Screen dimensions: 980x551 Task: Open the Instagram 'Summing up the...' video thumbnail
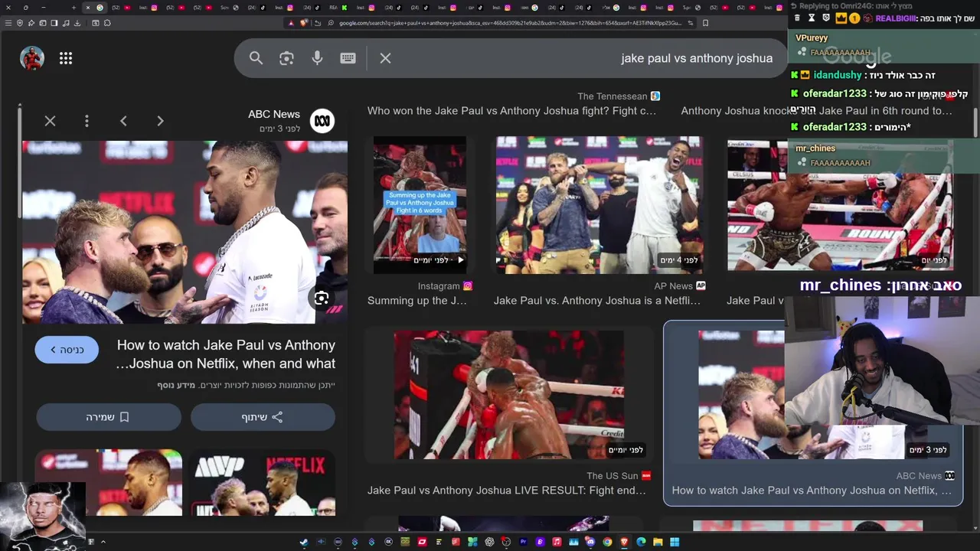420,205
